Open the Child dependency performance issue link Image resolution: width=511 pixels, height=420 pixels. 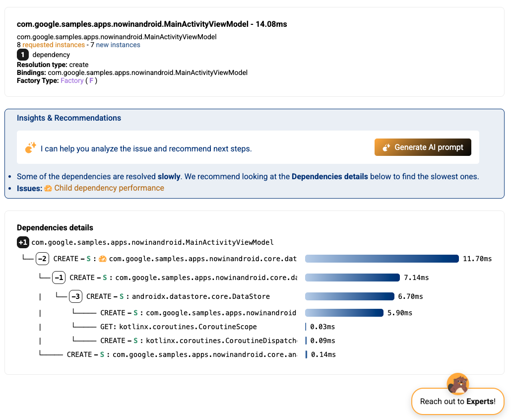tap(109, 188)
